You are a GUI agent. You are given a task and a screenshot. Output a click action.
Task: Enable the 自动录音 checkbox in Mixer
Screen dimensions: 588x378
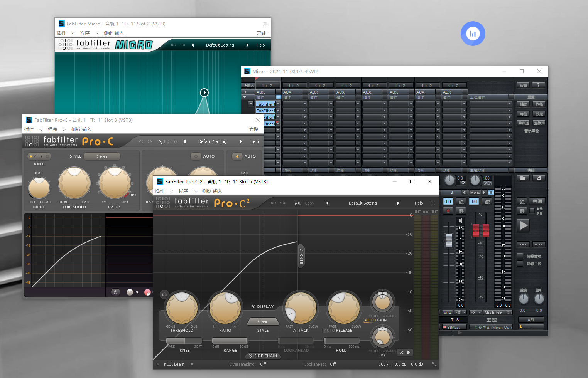pos(532,210)
